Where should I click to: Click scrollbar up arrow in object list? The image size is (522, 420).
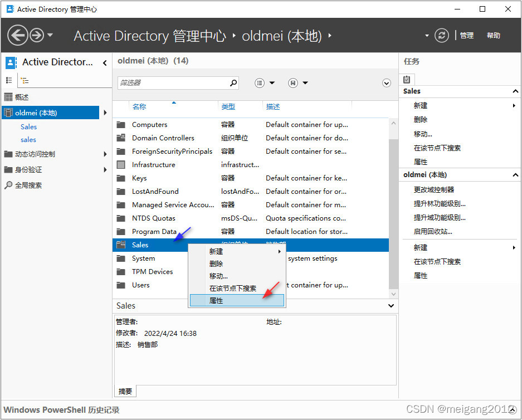393,123
